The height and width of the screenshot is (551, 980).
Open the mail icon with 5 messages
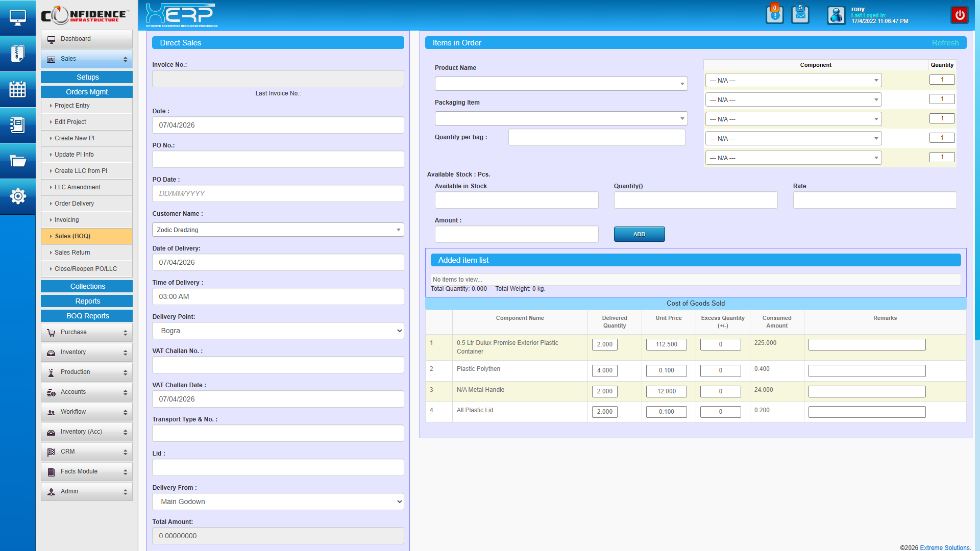[800, 15]
